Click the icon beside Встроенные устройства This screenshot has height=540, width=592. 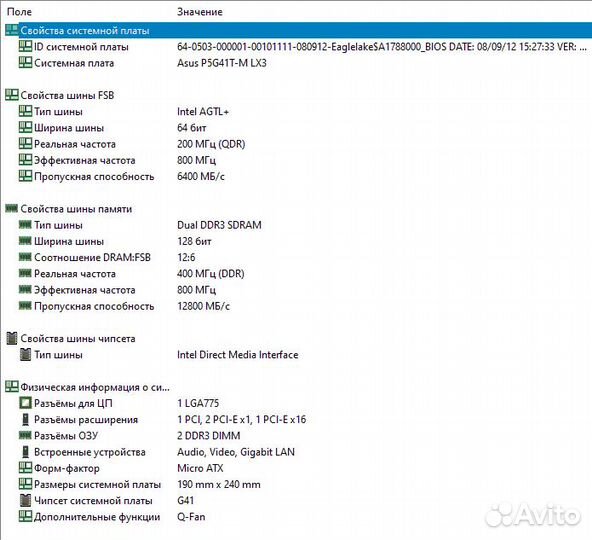(x=25, y=452)
